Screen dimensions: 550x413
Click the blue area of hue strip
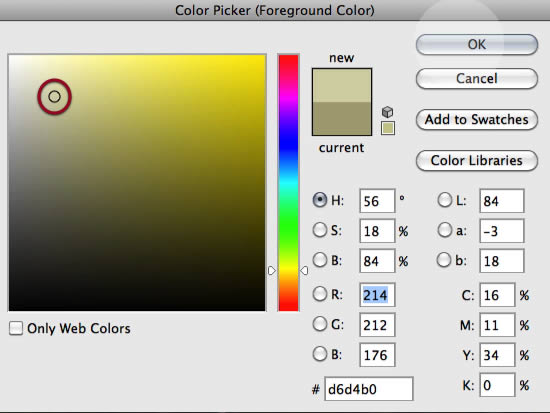pos(288,142)
